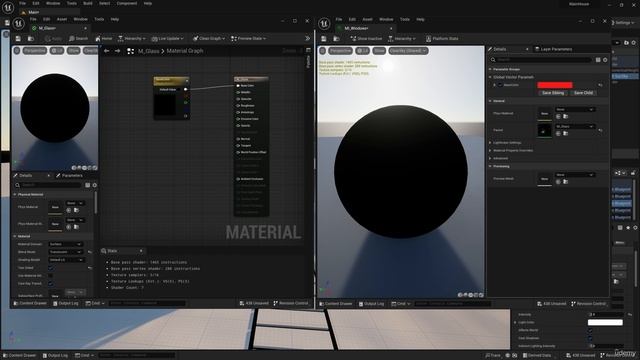Open the Live Update dropdown
The width and height of the screenshot is (640, 360).
click(167, 38)
